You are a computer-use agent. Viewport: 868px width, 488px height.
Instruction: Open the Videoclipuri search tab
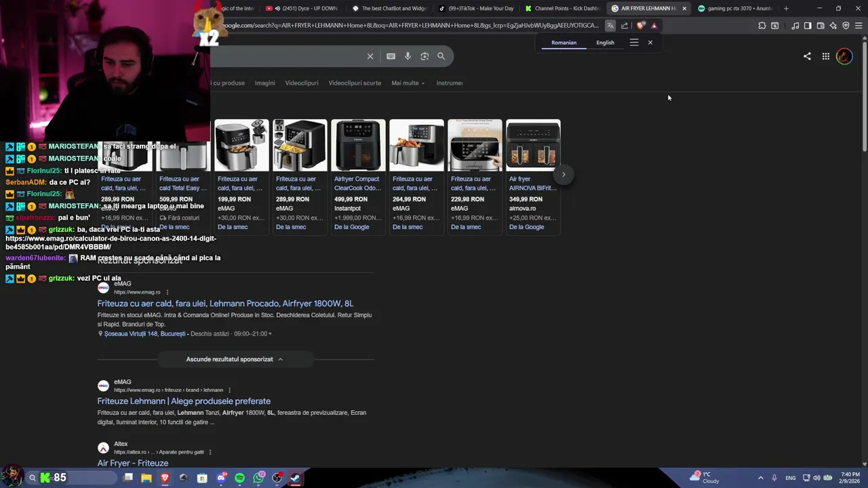tap(302, 83)
